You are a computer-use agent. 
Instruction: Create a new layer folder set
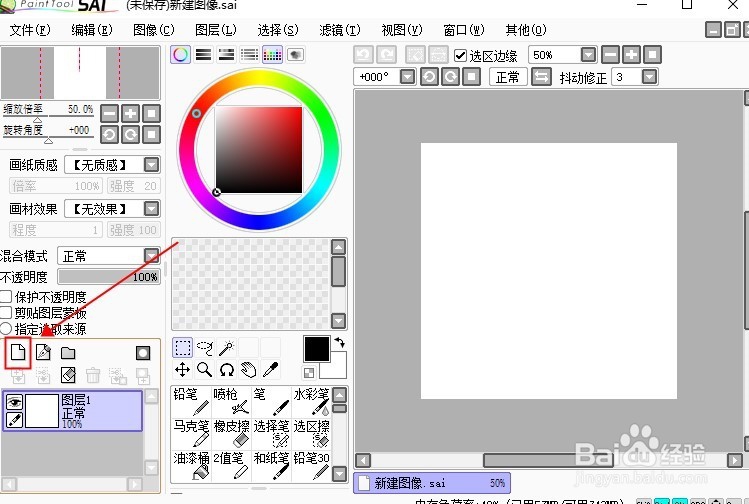68,353
